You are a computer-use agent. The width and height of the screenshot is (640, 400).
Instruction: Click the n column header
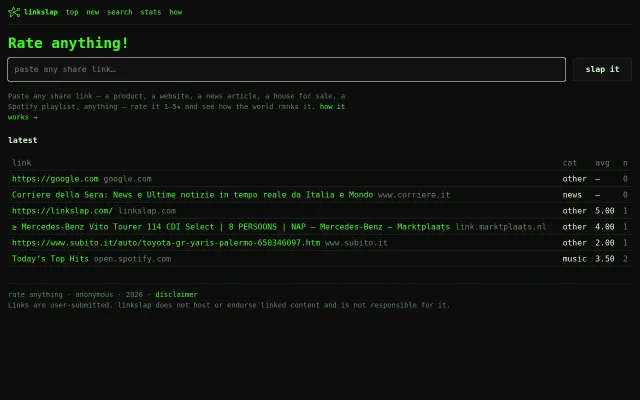(625, 163)
